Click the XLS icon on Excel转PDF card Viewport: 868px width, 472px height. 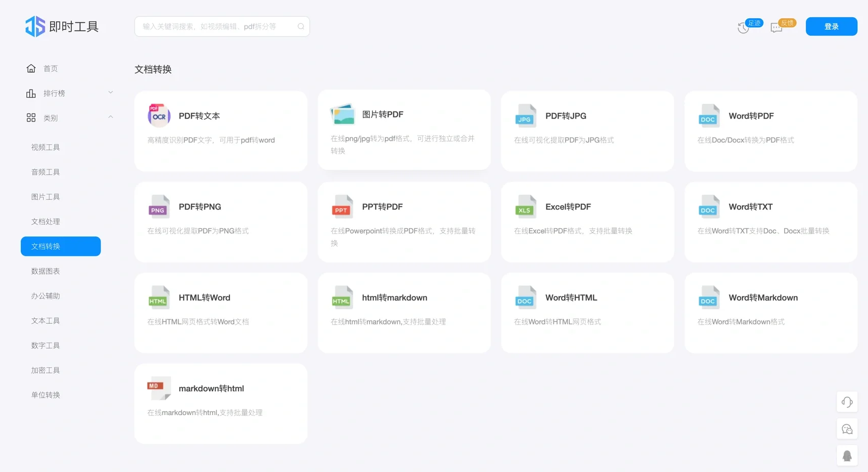tap(525, 206)
